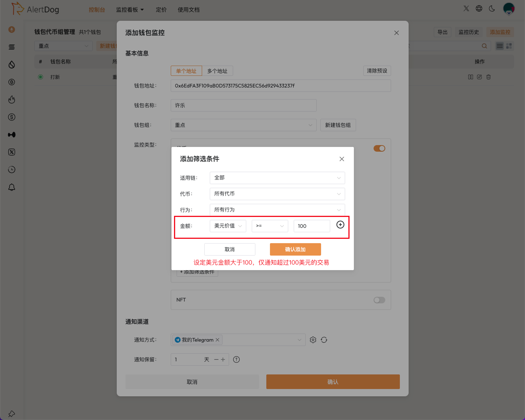Open the 所有代币 token dropdown
The width and height of the screenshot is (525, 420).
[277, 194]
